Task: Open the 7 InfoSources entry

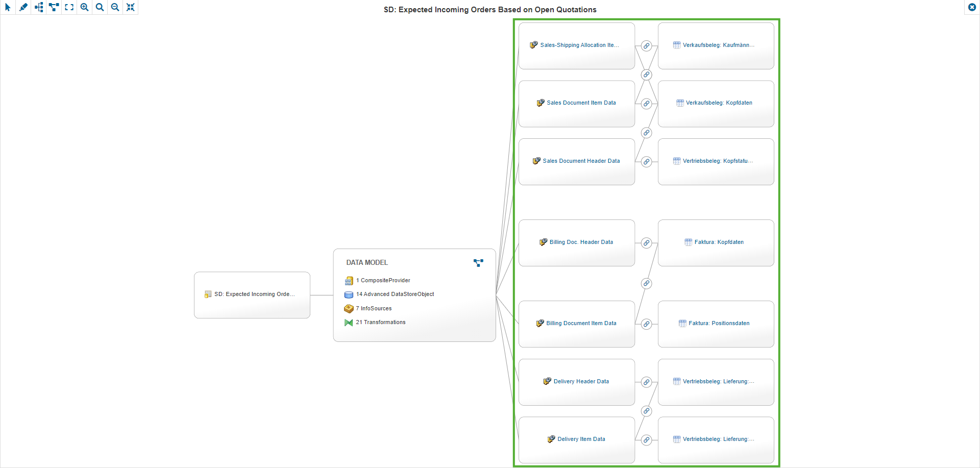Action: click(374, 308)
